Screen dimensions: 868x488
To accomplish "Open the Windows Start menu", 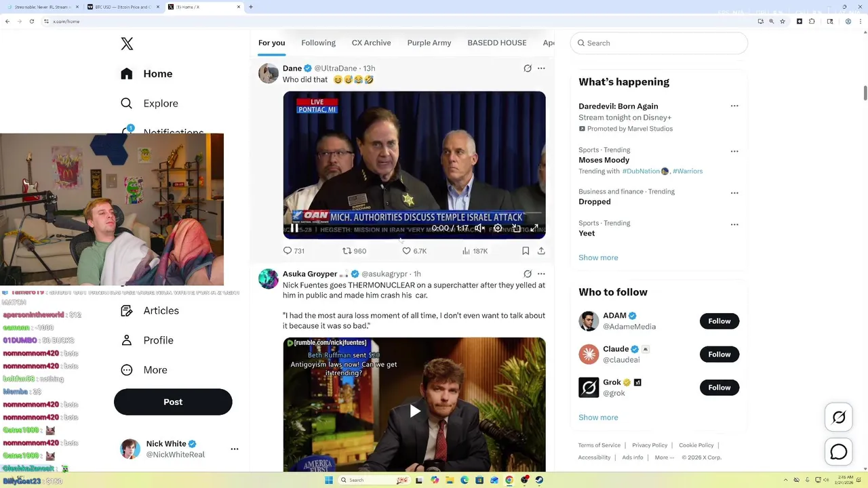I will coord(329,480).
